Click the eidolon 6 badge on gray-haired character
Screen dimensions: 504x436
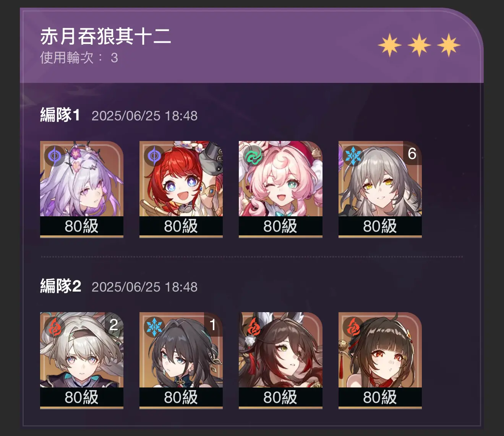[412, 154]
